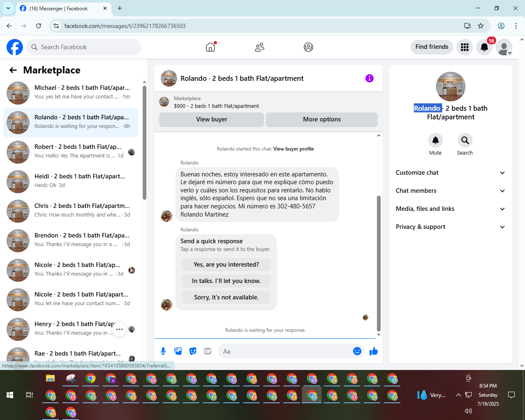Open the Home feed icon

[x=210, y=47]
